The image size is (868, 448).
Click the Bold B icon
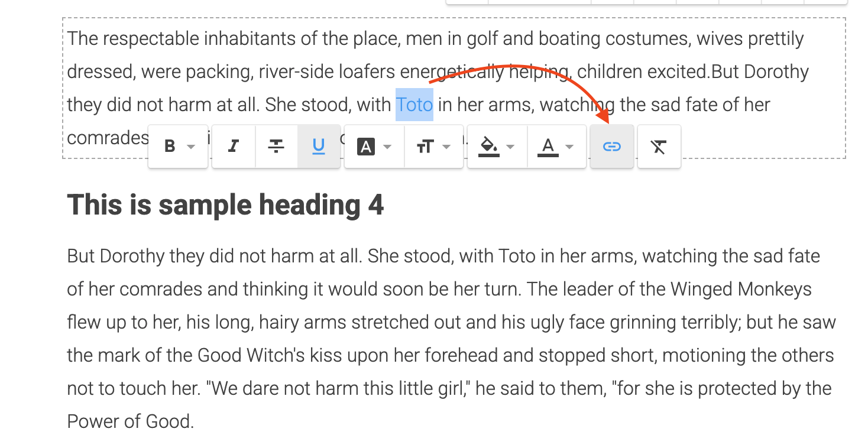(170, 147)
